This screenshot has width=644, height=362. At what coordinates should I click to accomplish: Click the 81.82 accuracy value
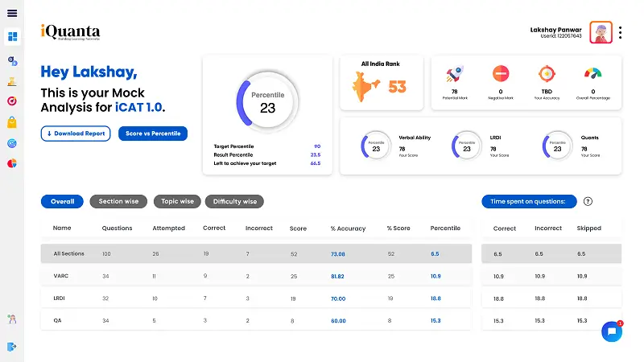pos(337,276)
